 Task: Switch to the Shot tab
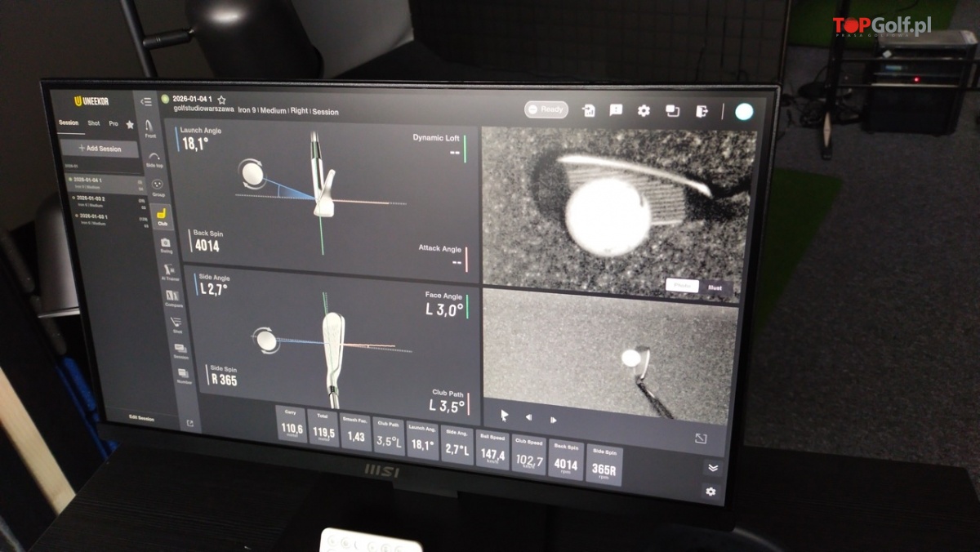[94, 123]
